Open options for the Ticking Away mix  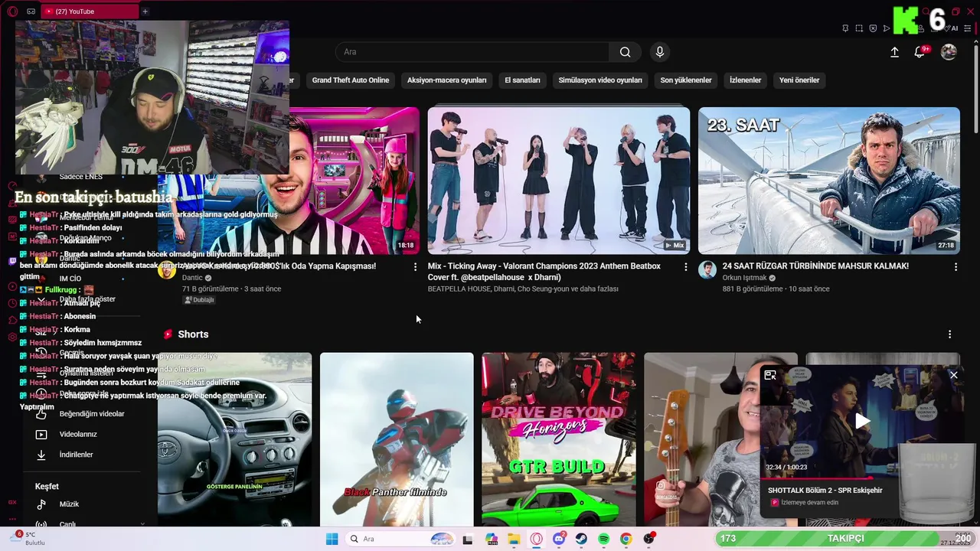(686, 266)
